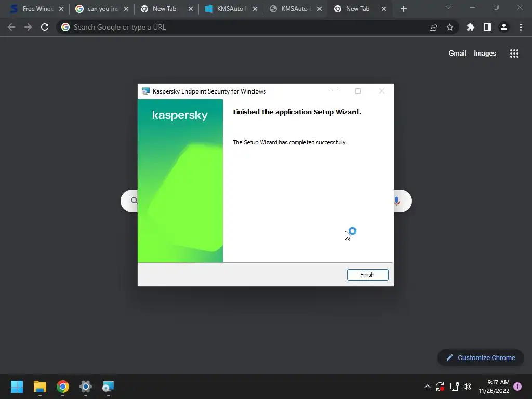532x399 pixels.
Task: Close the Free Windows tab
Action: (61, 9)
